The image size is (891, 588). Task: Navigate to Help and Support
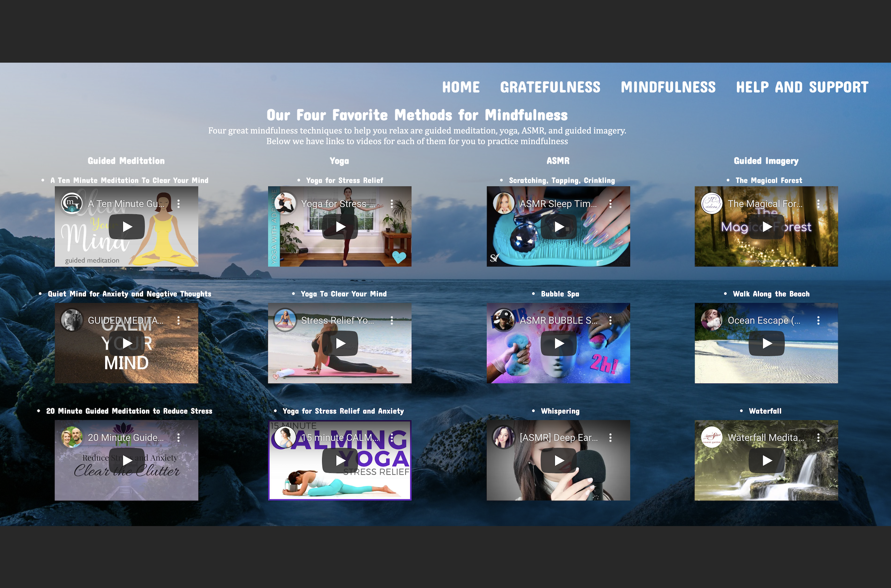pos(802,87)
